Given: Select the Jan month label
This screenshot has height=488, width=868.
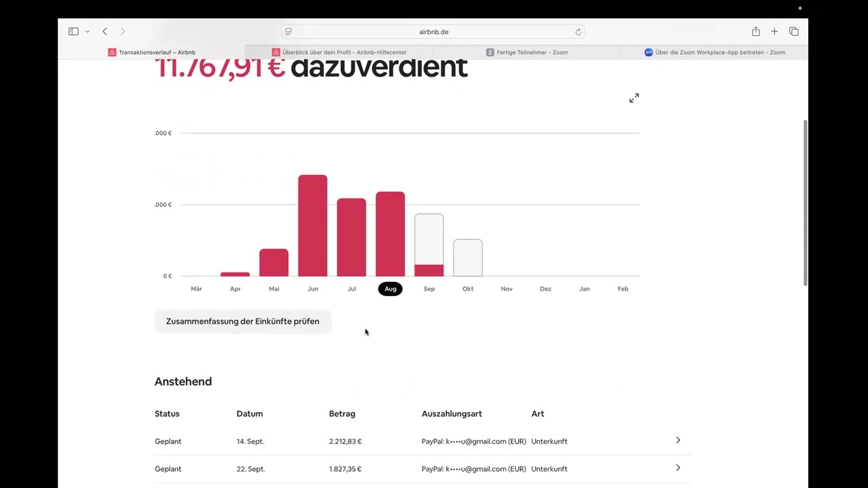Looking at the screenshot, I should coord(585,289).
